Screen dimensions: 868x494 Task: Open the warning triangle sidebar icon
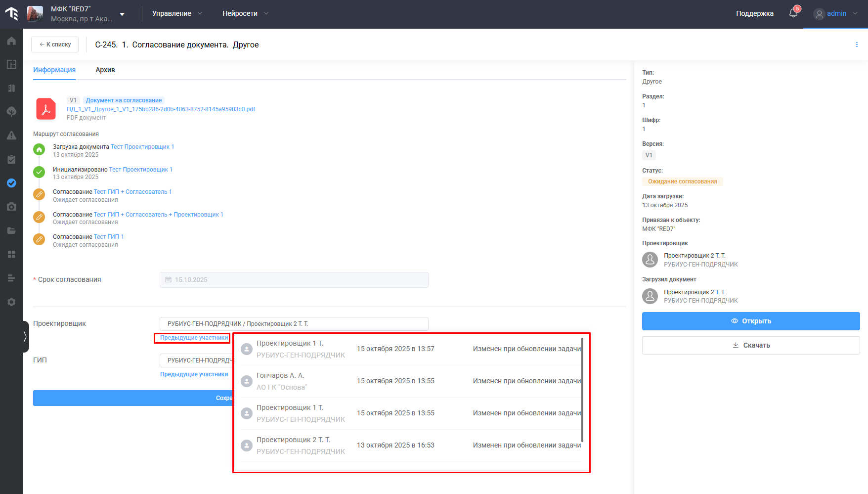tap(11, 135)
